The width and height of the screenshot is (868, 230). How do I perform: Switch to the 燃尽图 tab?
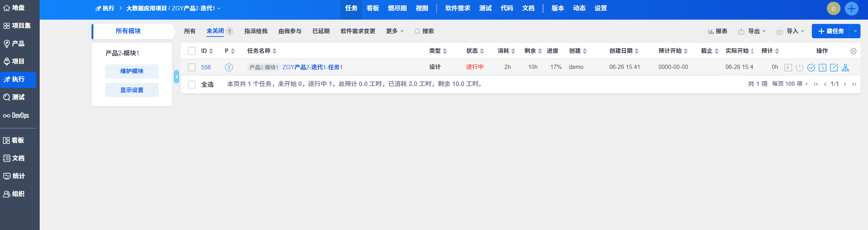tap(397, 8)
